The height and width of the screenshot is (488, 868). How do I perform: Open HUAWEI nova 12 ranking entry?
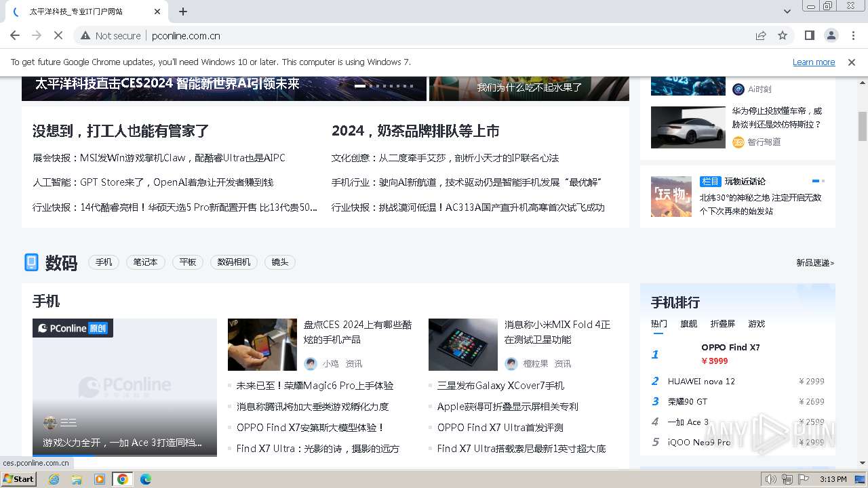pyautogui.click(x=701, y=381)
